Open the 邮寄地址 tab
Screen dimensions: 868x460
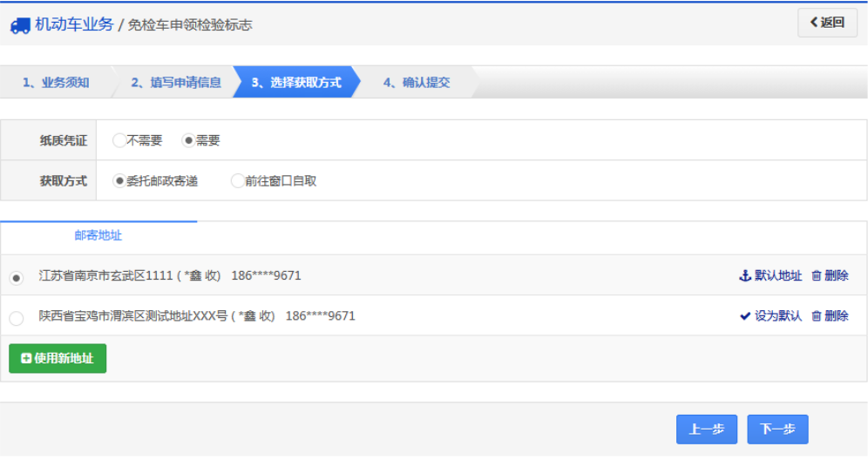pos(98,235)
